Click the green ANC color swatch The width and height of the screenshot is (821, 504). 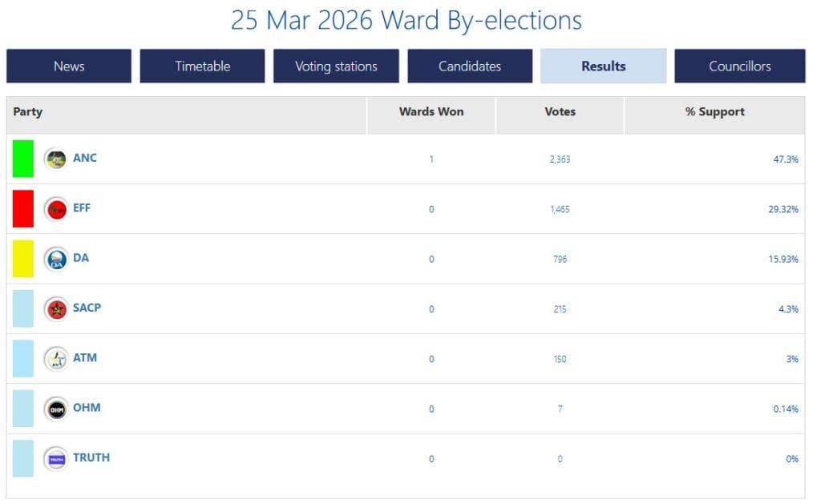(x=23, y=159)
